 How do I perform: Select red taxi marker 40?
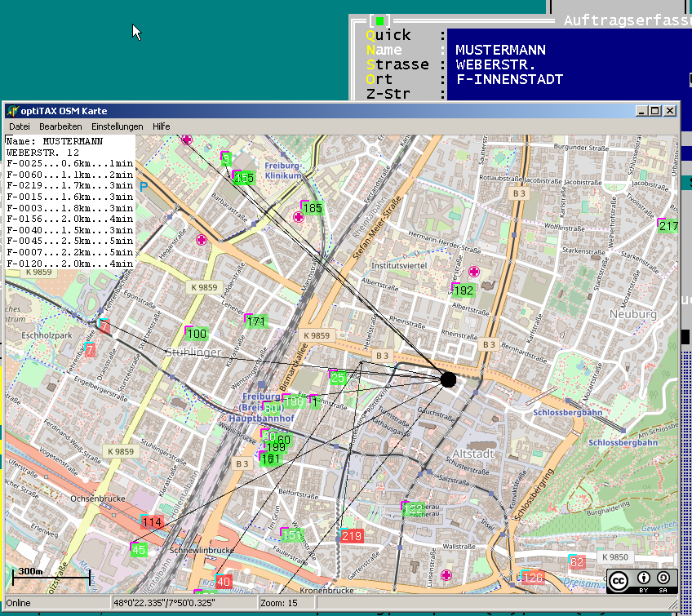coord(224,582)
